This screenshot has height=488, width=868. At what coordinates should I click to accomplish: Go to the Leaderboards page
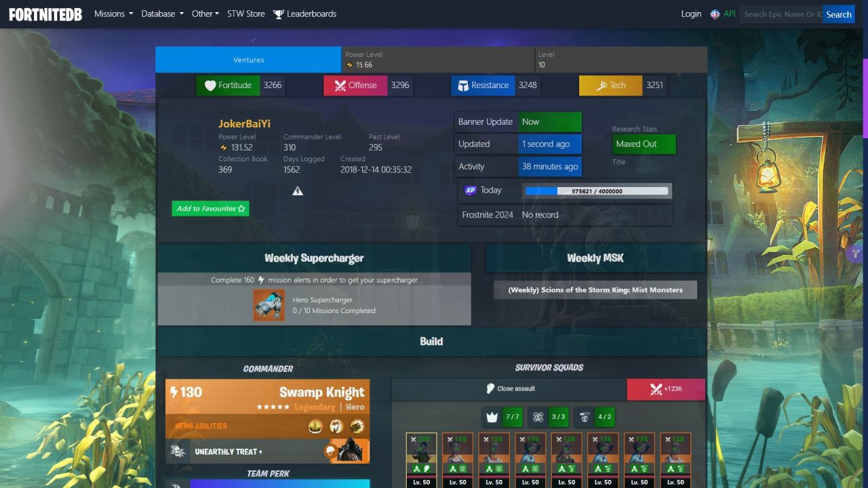pos(304,14)
